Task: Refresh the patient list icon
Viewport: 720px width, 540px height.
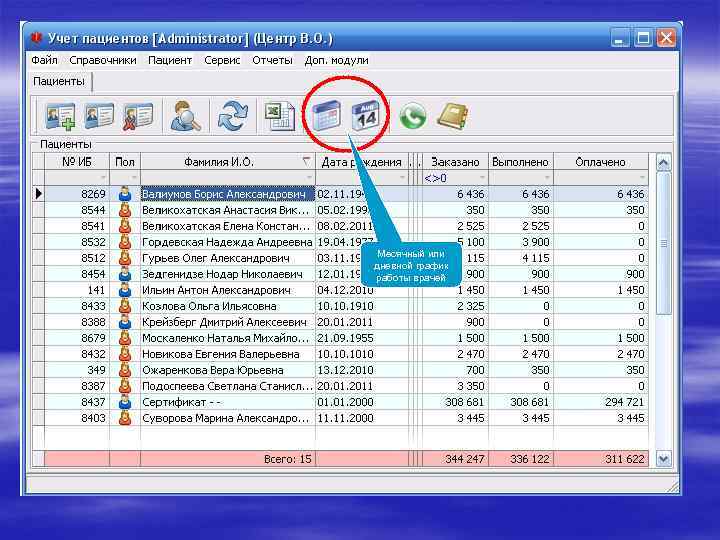Action: point(233,116)
